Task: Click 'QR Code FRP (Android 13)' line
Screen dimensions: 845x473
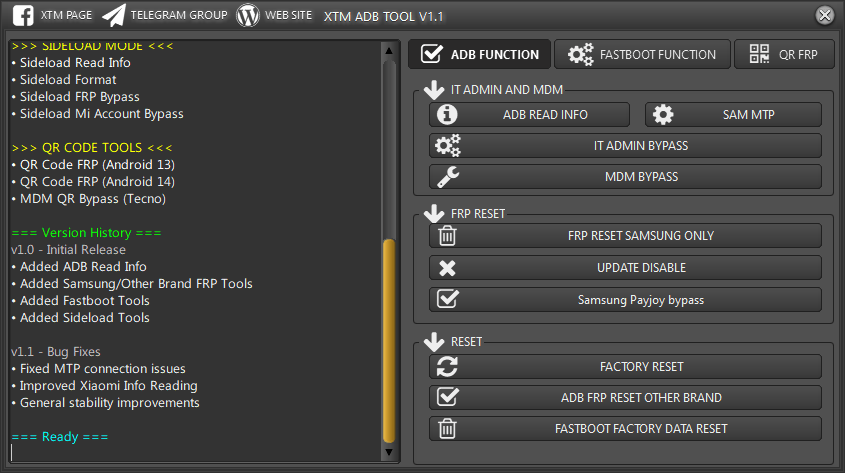Action: [93, 164]
